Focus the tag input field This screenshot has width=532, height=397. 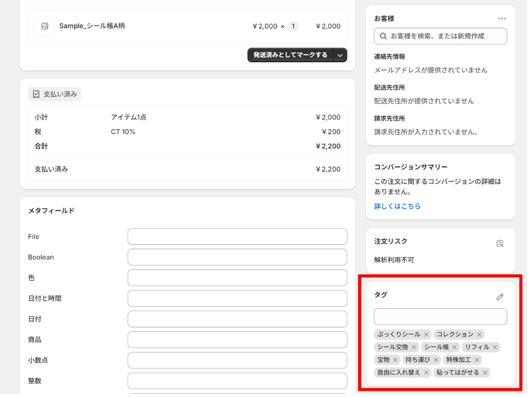(x=440, y=316)
